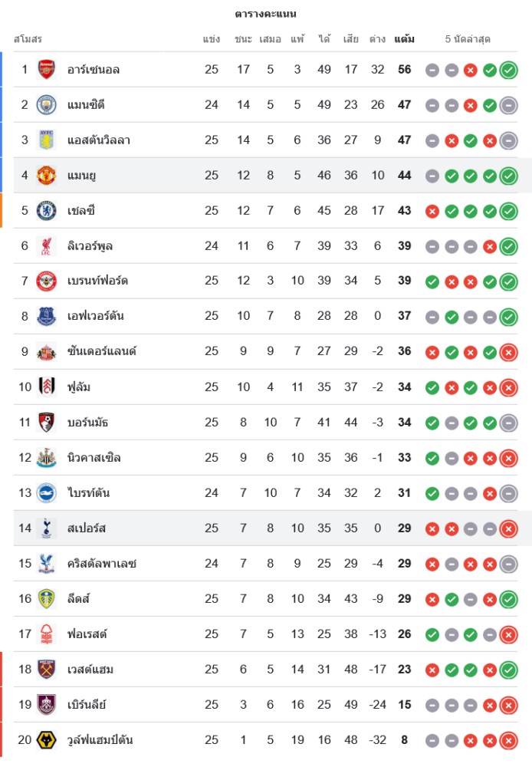532x767 pixels.
Task: Click the Chelsea club crest
Action: 47,210
